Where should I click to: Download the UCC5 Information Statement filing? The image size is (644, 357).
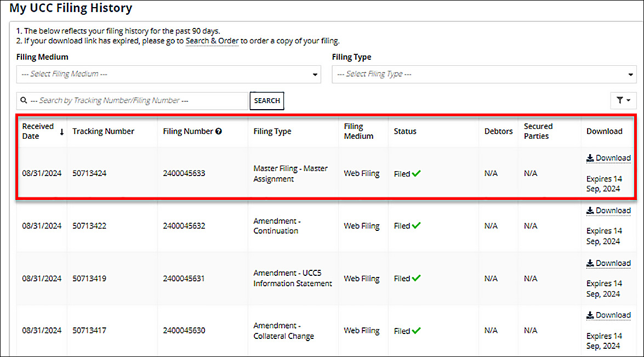pyautogui.click(x=608, y=263)
